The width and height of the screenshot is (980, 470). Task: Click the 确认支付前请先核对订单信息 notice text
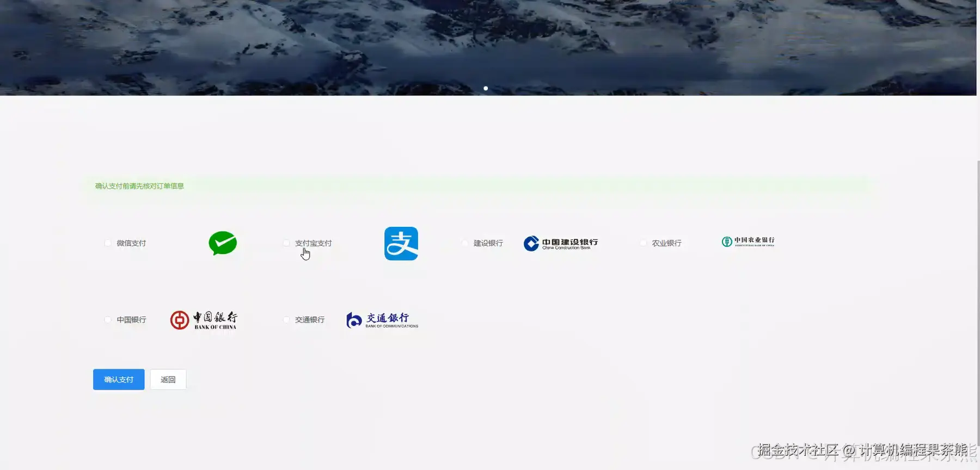[139, 186]
